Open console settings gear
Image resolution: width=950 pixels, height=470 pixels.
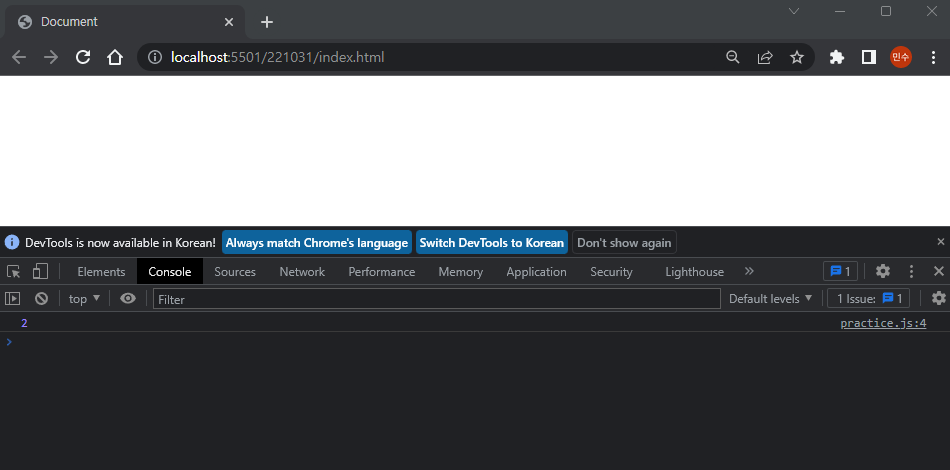(938, 298)
